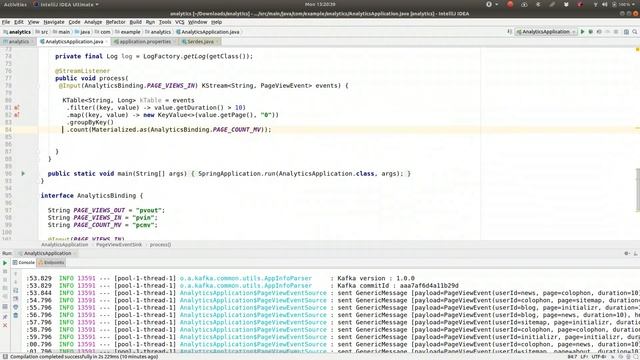Viewport: 640px width, 360px height.
Task: Open the Code menu
Action: click(74, 22)
